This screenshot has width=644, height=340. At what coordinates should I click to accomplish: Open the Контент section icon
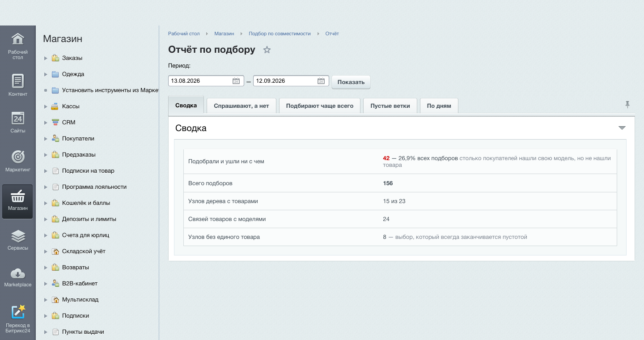point(17,81)
